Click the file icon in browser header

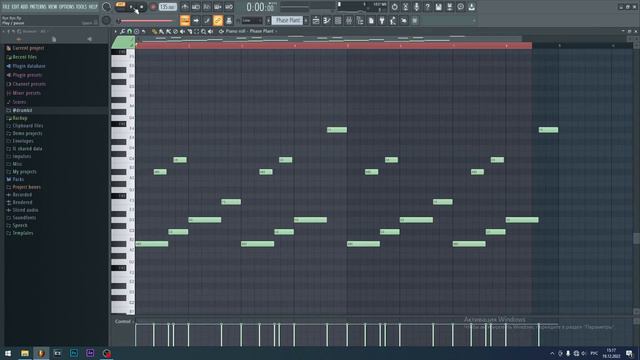pos(54,39)
